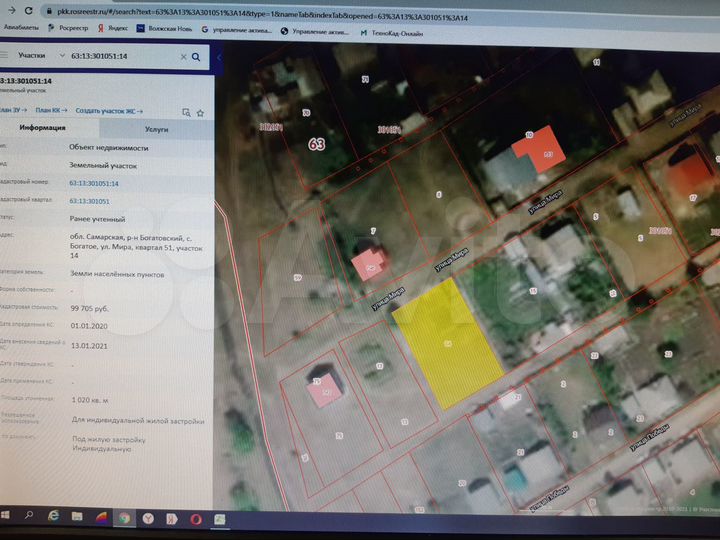Click the search text field with the cadastral number
Viewport: 720px width, 540px height.
point(122,56)
